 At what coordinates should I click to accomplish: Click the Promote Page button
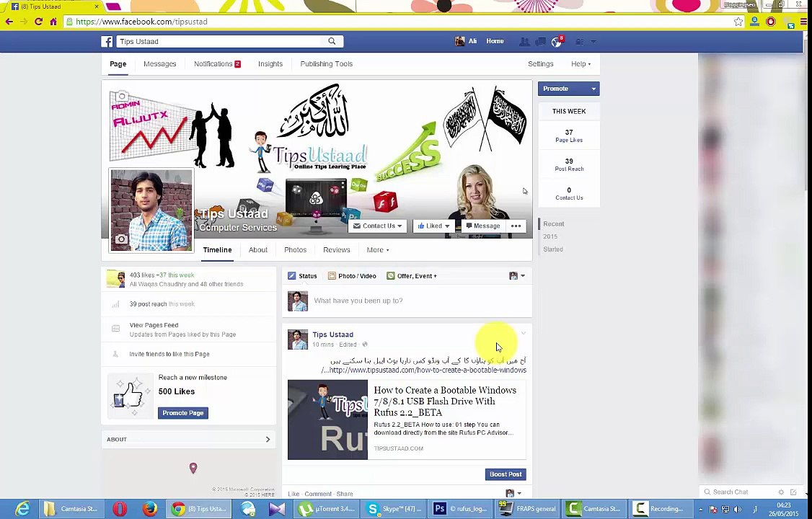coord(182,413)
